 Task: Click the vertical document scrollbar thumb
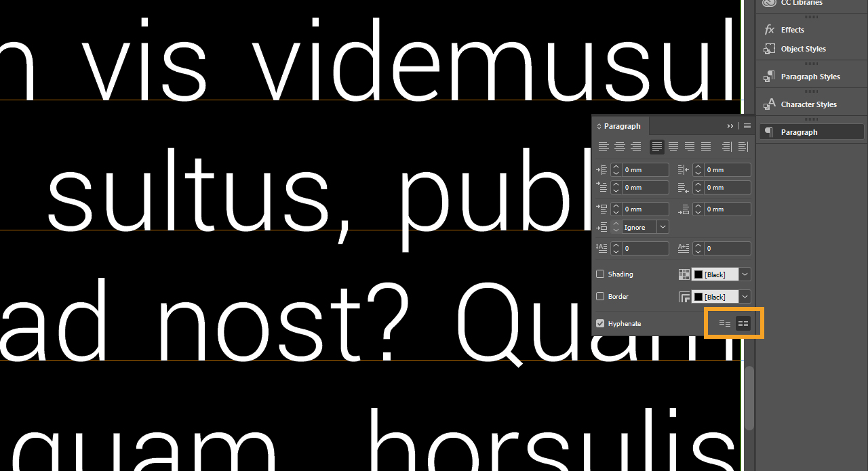749,398
